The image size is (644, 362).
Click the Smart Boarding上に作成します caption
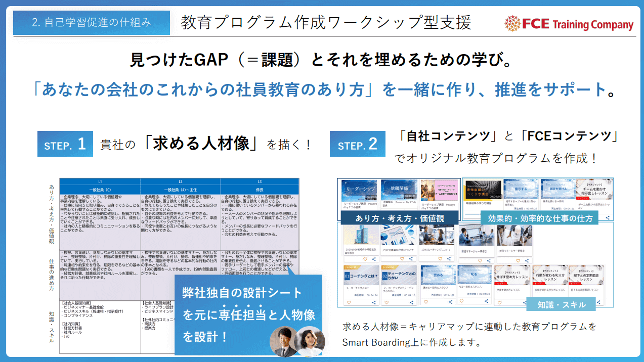click(411, 342)
